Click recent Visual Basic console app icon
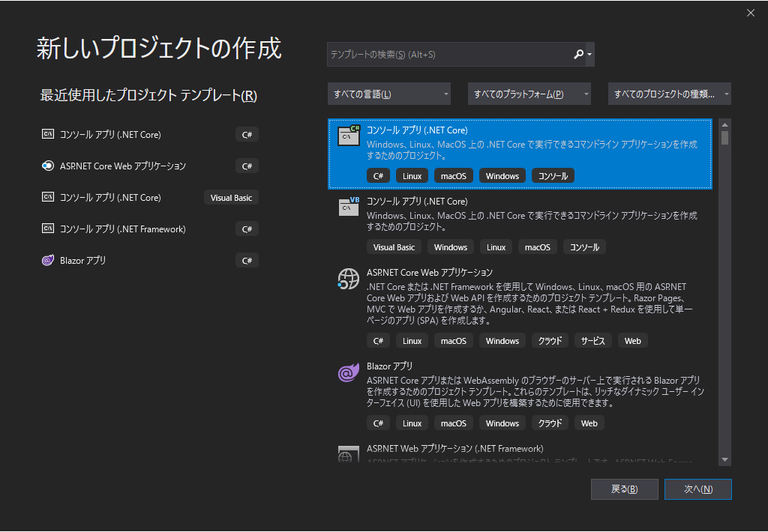The image size is (768, 532). coord(47,197)
